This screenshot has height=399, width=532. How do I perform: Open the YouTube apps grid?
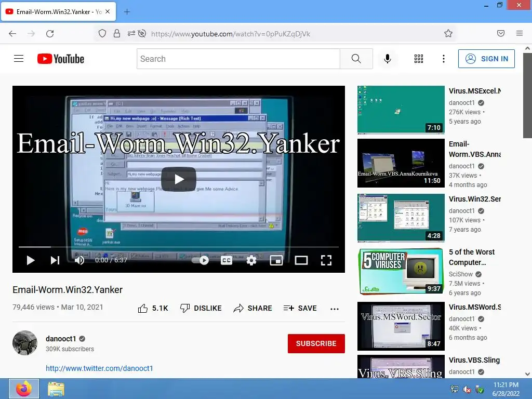click(419, 59)
